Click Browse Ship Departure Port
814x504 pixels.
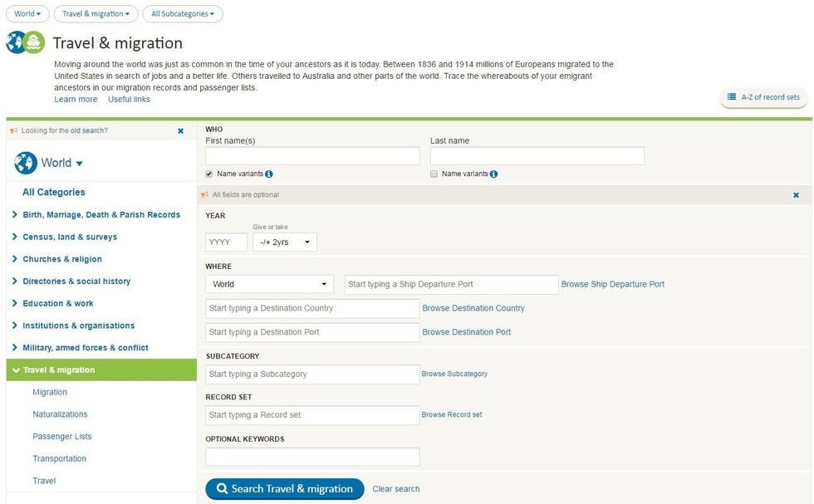point(612,283)
